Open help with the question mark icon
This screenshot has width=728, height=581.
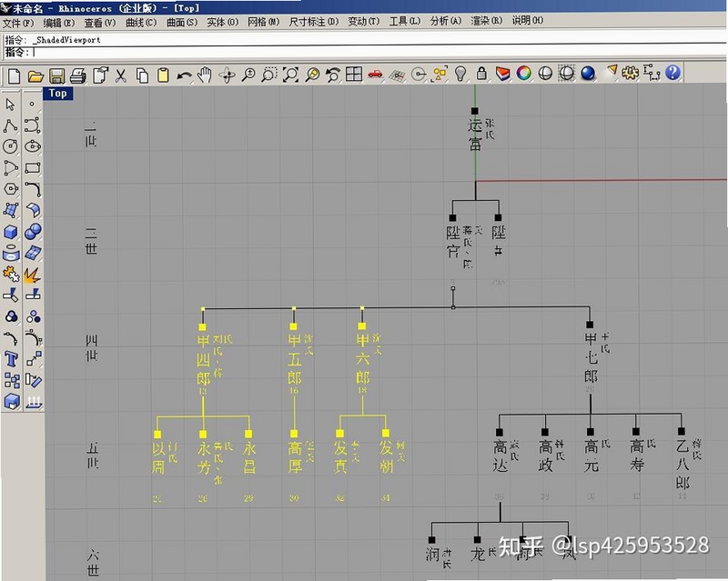tap(672, 73)
